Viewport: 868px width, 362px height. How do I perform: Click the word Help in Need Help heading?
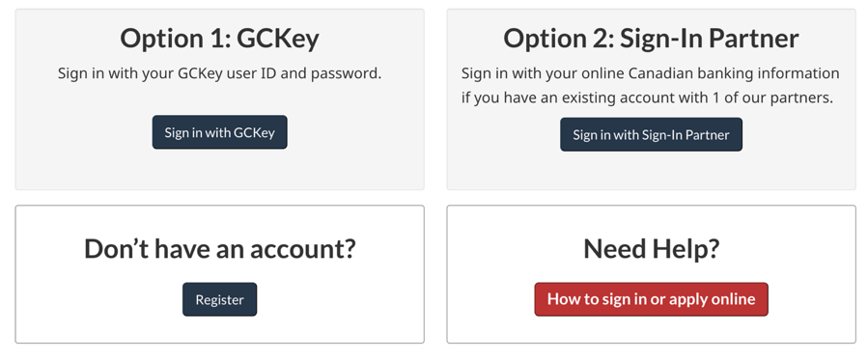tap(677, 250)
